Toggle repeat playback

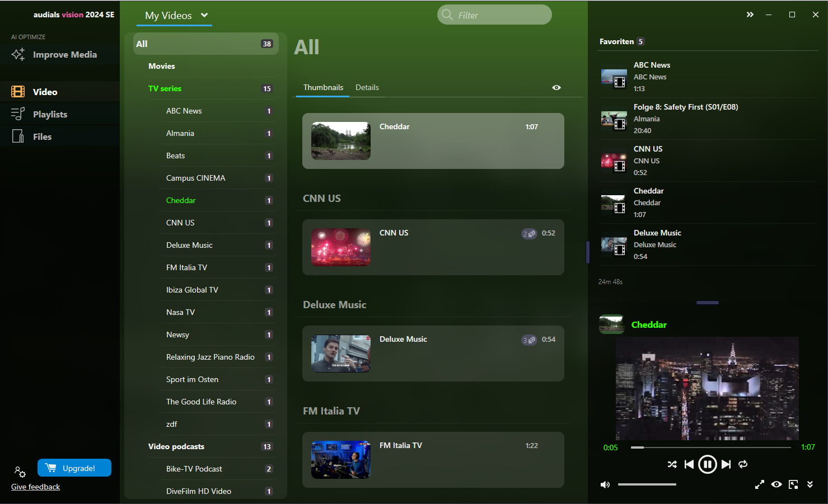tap(743, 464)
